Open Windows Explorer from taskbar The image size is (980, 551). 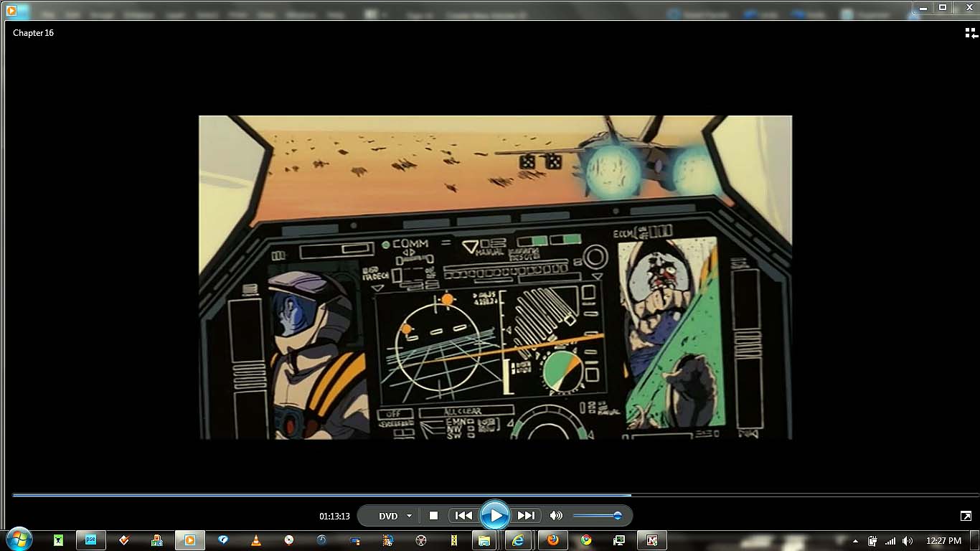[x=484, y=540]
